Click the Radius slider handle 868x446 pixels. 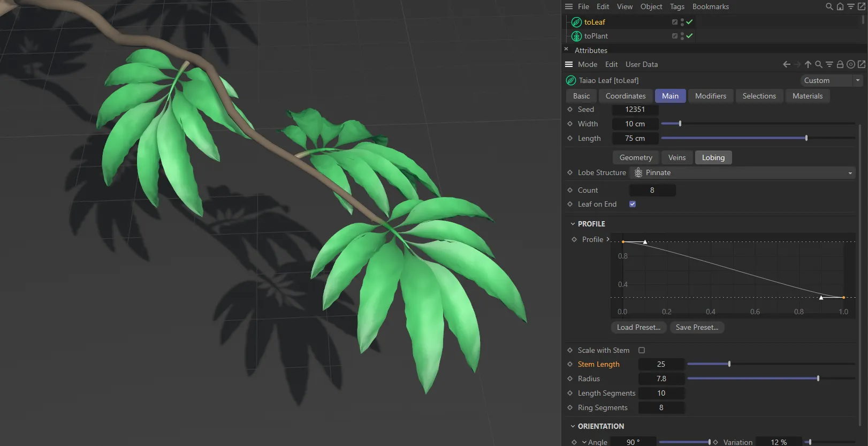[x=818, y=379]
